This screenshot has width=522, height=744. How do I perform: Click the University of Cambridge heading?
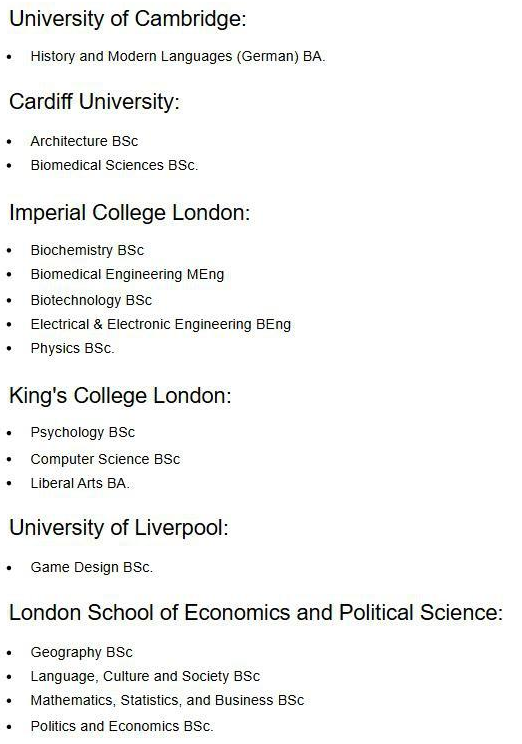pyautogui.click(x=128, y=19)
